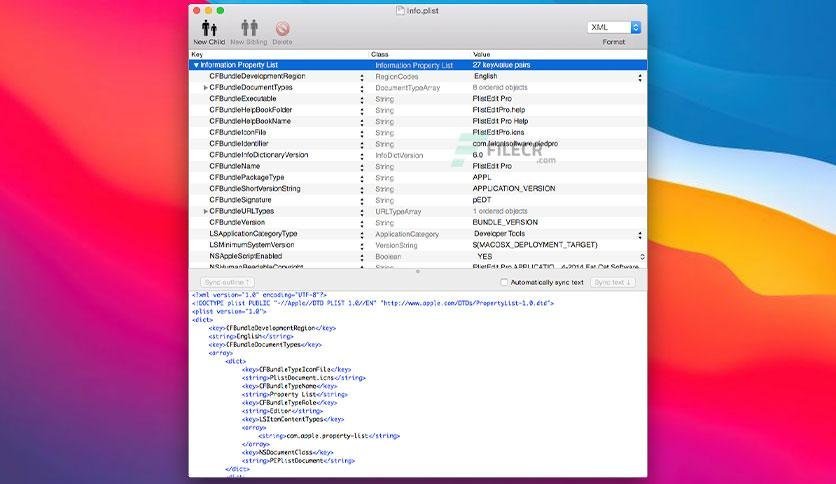Open key popup arrows for CFBundleIconFile
The image size is (836, 484).
[x=362, y=134]
